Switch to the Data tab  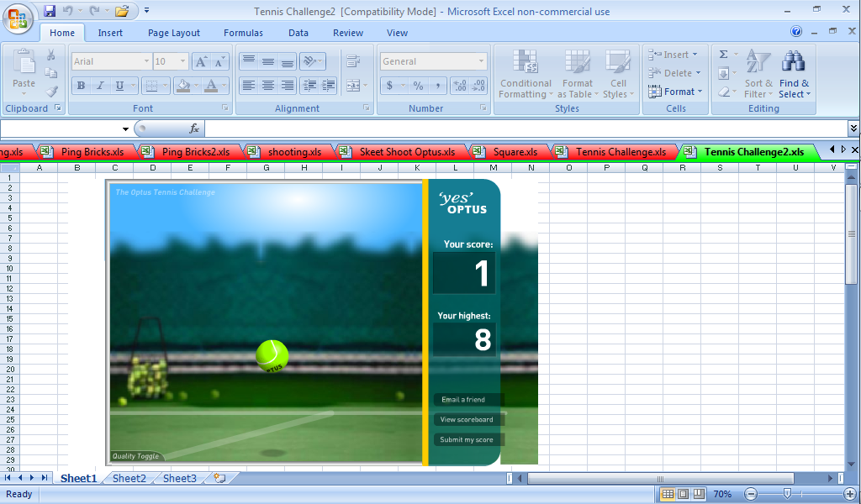coord(298,33)
